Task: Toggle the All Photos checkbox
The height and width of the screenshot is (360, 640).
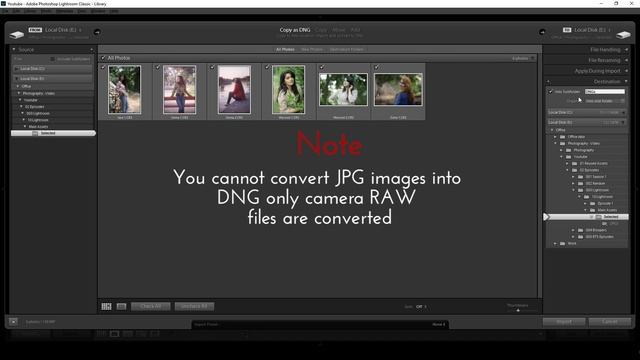Action: click(x=103, y=58)
